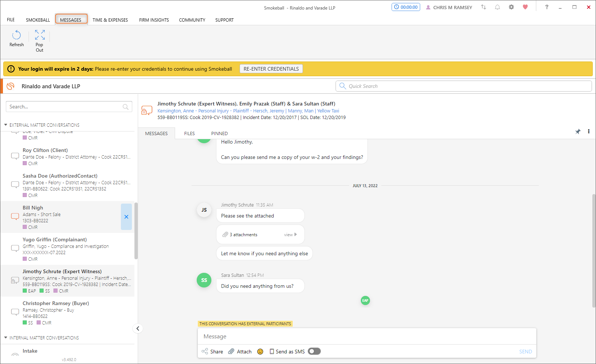596x364 pixels.
Task: Click the message thread scrollbar
Action: pos(594,251)
